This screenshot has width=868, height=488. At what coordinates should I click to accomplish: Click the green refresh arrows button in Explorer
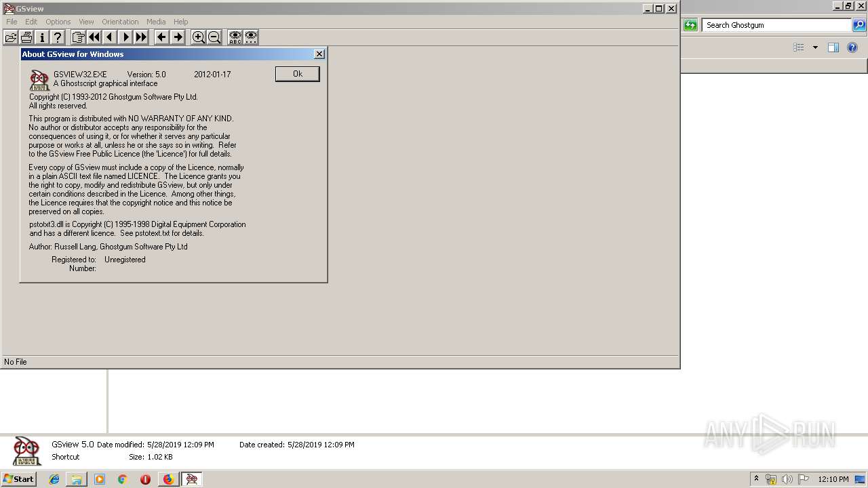[x=690, y=25]
